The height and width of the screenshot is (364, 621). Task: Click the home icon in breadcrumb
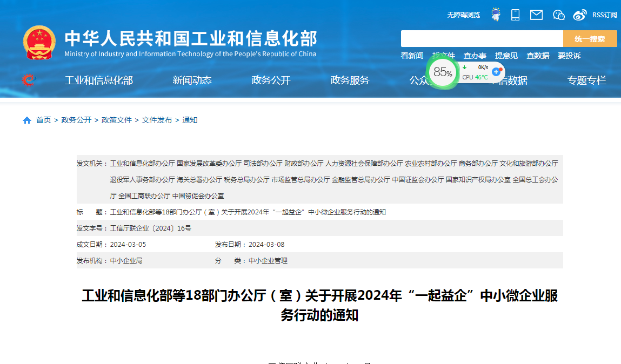pos(27,120)
